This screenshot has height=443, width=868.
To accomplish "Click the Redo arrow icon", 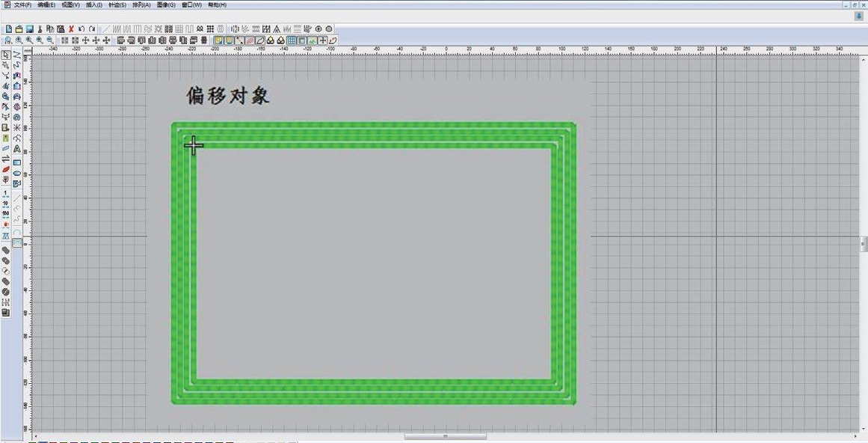I will point(92,28).
